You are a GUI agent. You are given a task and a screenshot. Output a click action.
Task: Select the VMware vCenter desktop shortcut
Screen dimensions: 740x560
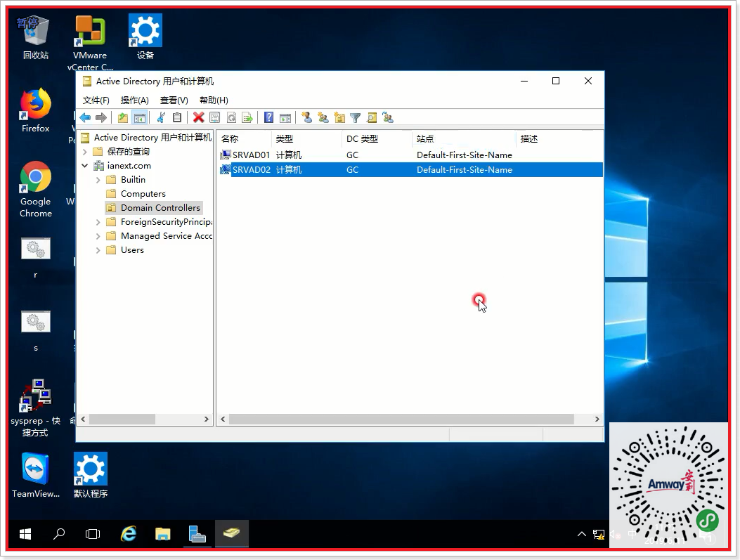[90, 42]
